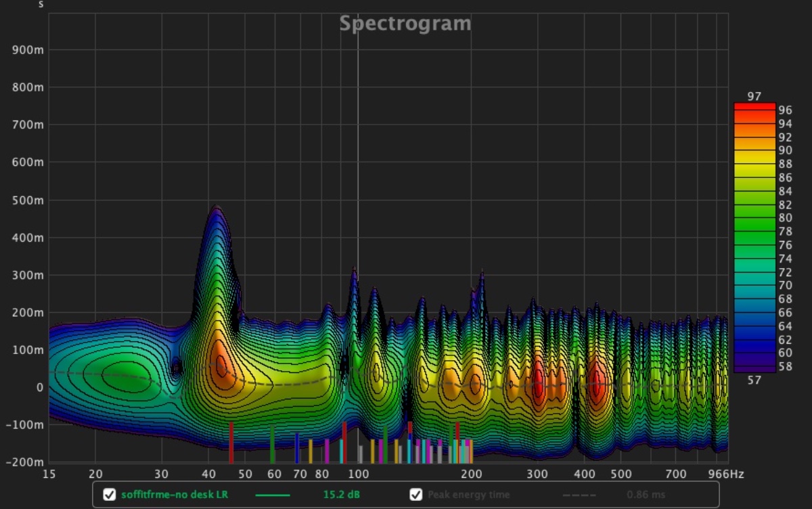The image size is (812, 509).
Task: Click the Spectrogram graph title
Action: coord(405,24)
